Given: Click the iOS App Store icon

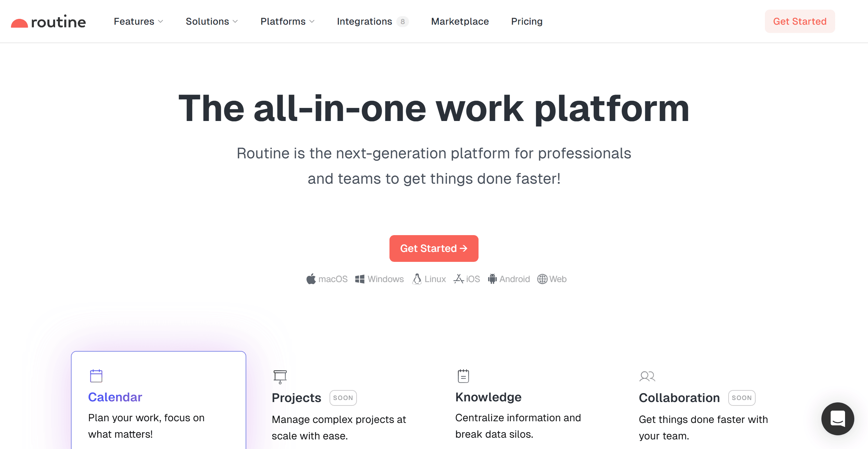Looking at the screenshot, I should click(459, 279).
